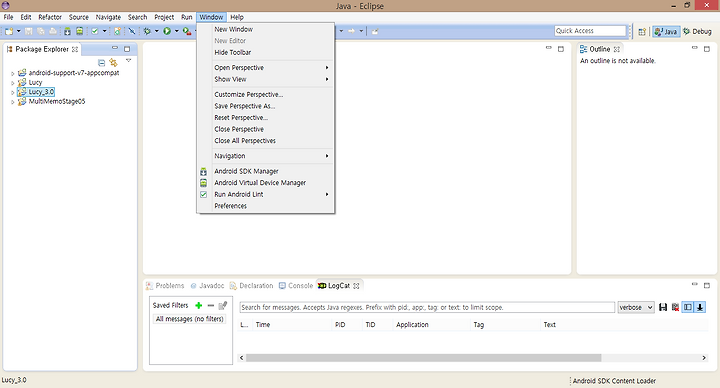
Task: Switch to the Debug perspective button
Action: point(697,31)
